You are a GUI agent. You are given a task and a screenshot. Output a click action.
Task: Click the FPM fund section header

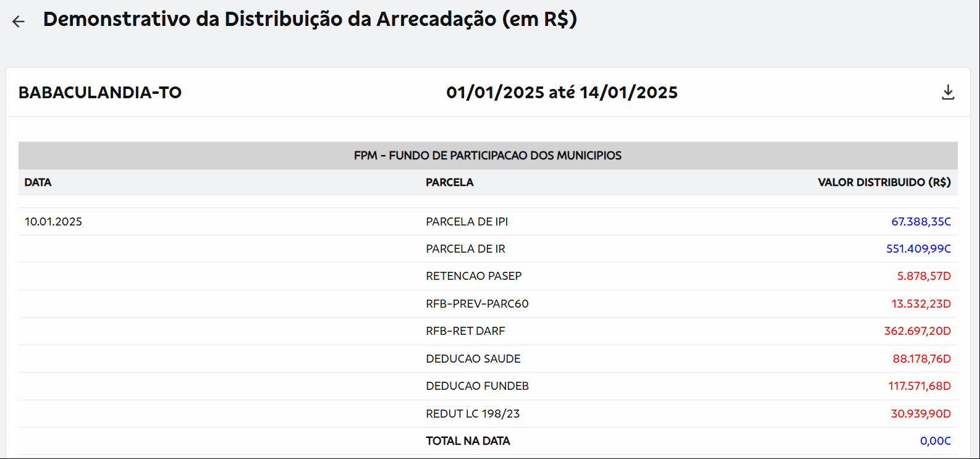[488, 156]
